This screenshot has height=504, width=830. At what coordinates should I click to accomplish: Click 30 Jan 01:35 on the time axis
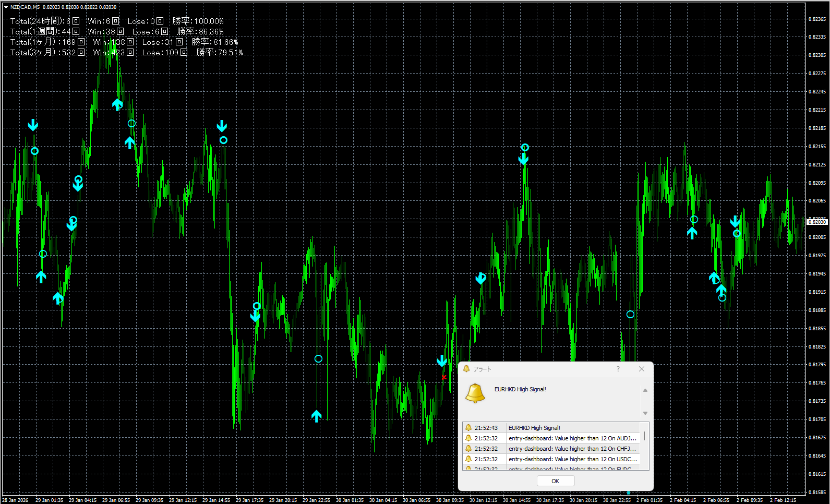pyautogui.click(x=350, y=500)
